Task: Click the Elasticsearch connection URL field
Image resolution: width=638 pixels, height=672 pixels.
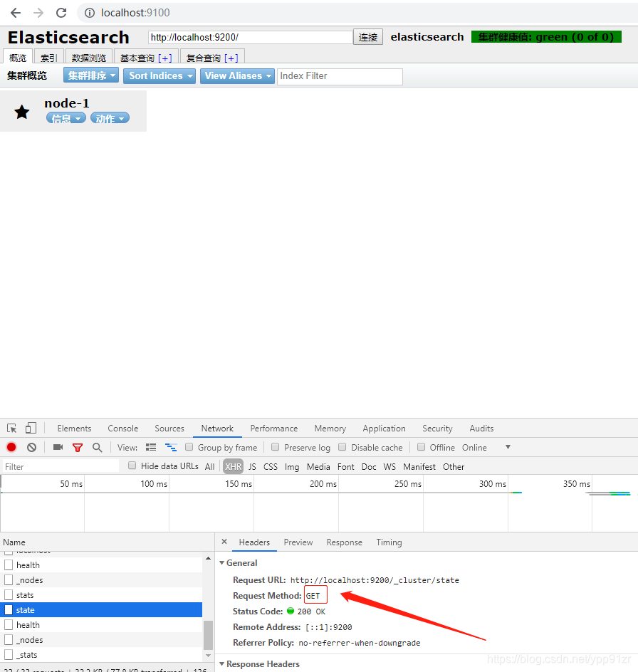Action: pos(251,37)
